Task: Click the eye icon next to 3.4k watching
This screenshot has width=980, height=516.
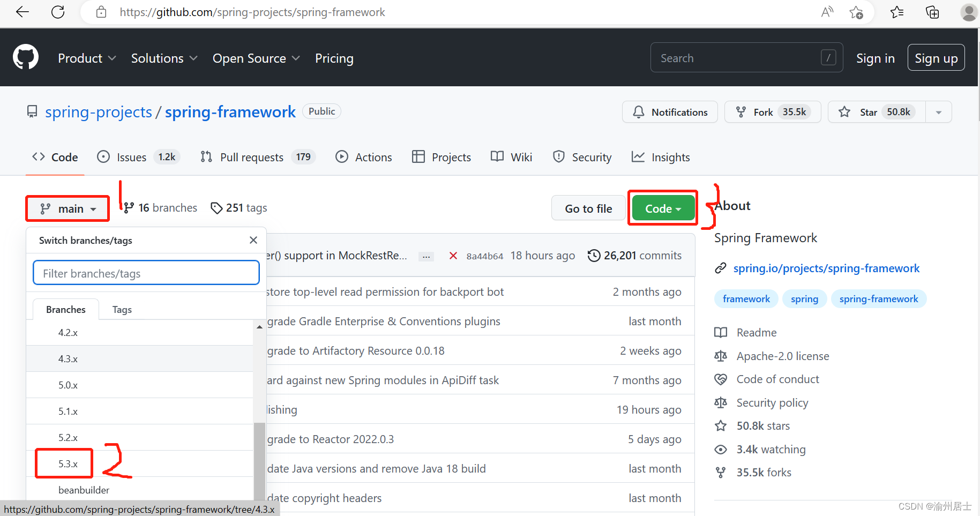Action: 721,450
